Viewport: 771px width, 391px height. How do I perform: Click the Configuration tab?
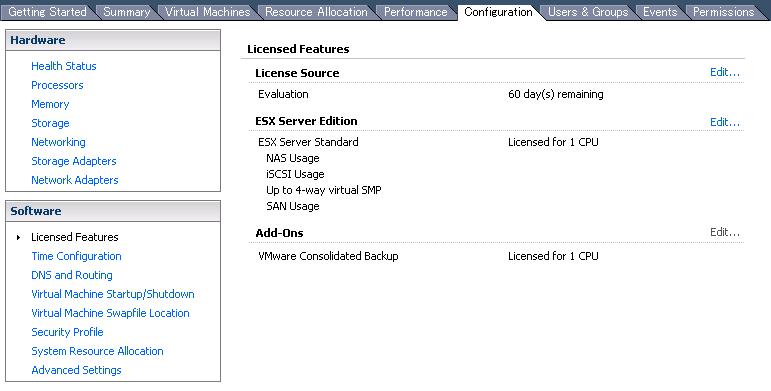[498, 12]
